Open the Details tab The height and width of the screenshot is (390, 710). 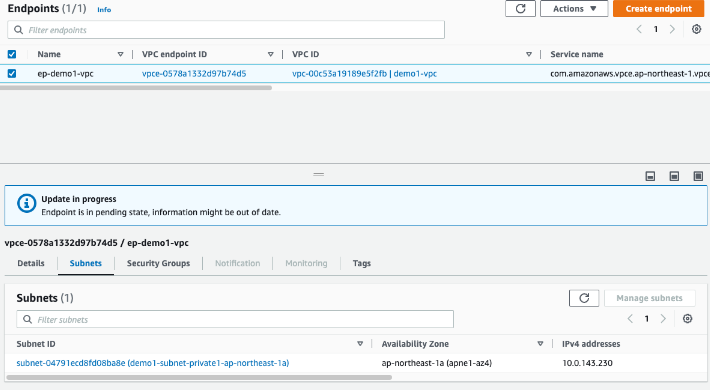[x=31, y=263]
